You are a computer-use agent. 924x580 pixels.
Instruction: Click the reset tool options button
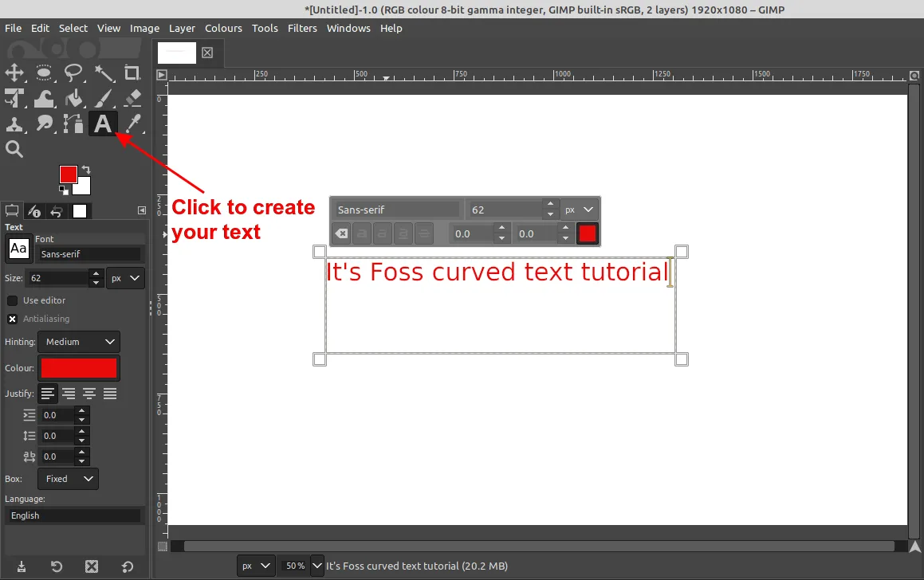click(127, 566)
